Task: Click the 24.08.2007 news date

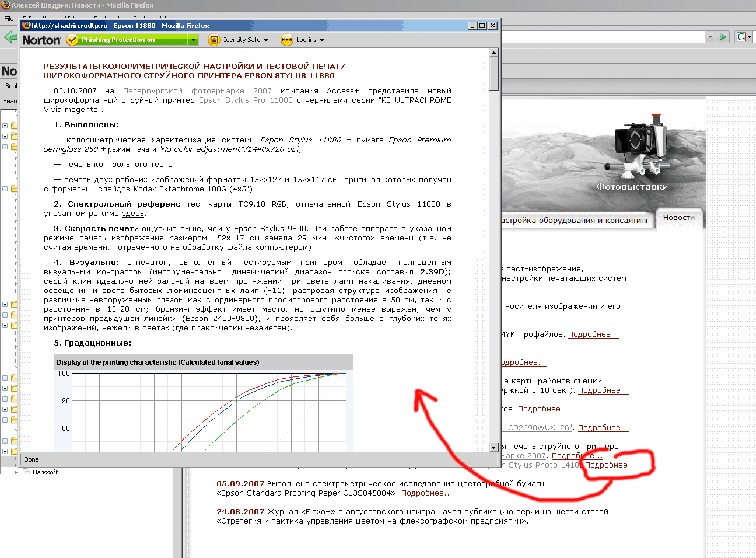Action: [x=240, y=511]
